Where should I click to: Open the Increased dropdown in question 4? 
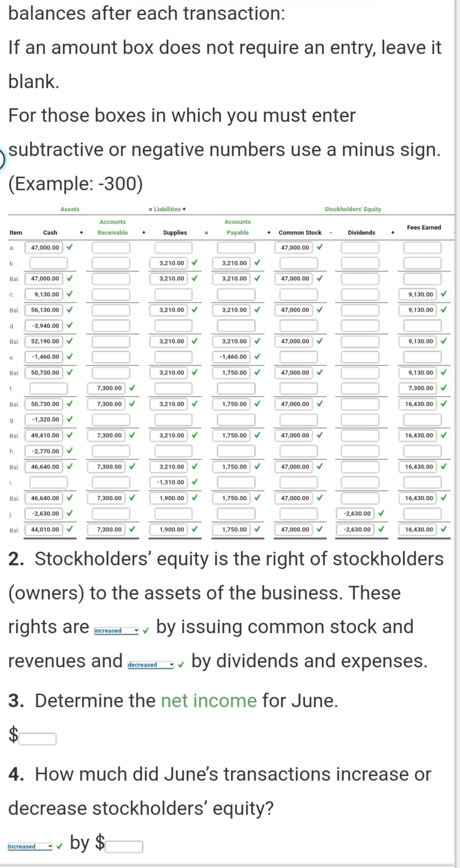click(x=30, y=846)
